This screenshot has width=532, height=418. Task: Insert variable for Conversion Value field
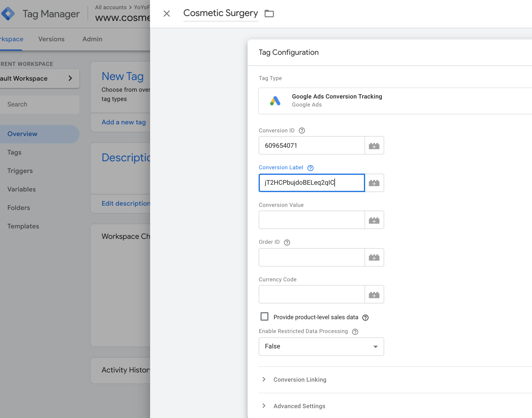point(374,220)
